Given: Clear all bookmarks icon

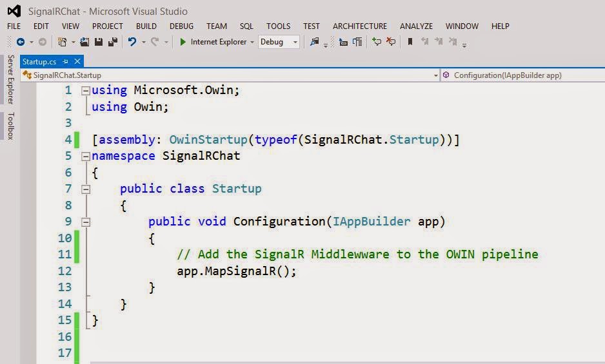Looking at the screenshot, I should (453, 41).
